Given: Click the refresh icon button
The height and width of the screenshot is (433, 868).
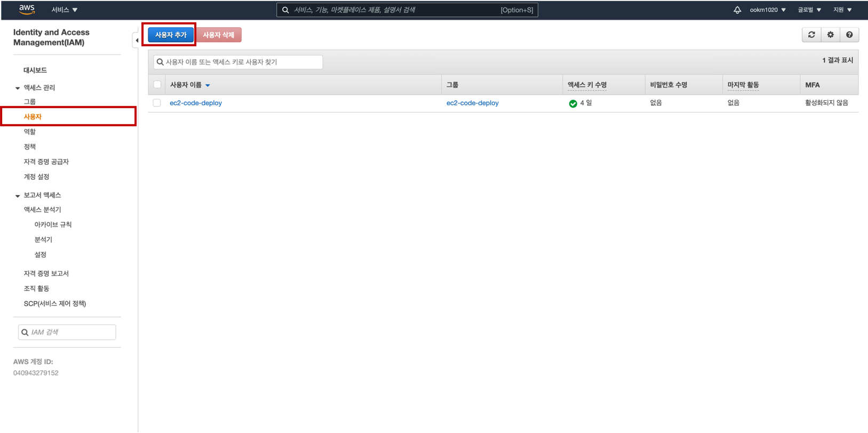Looking at the screenshot, I should (811, 35).
